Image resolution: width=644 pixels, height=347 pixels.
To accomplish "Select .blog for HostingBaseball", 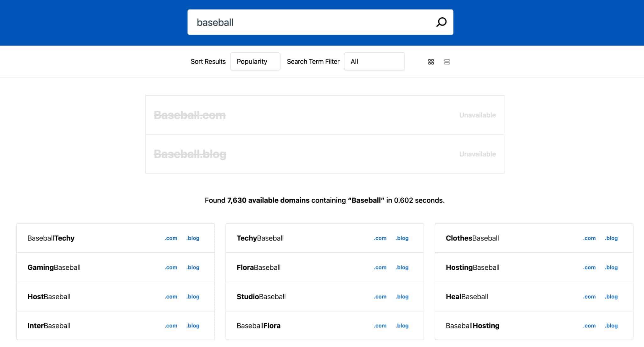I will click(x=611, y=267).
